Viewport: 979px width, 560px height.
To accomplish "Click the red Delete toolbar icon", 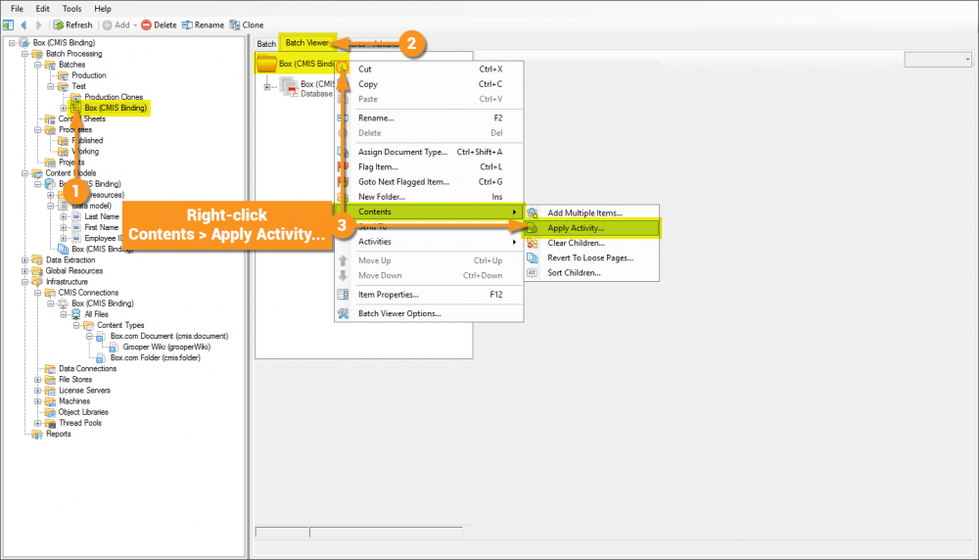I will pos(146,25).
